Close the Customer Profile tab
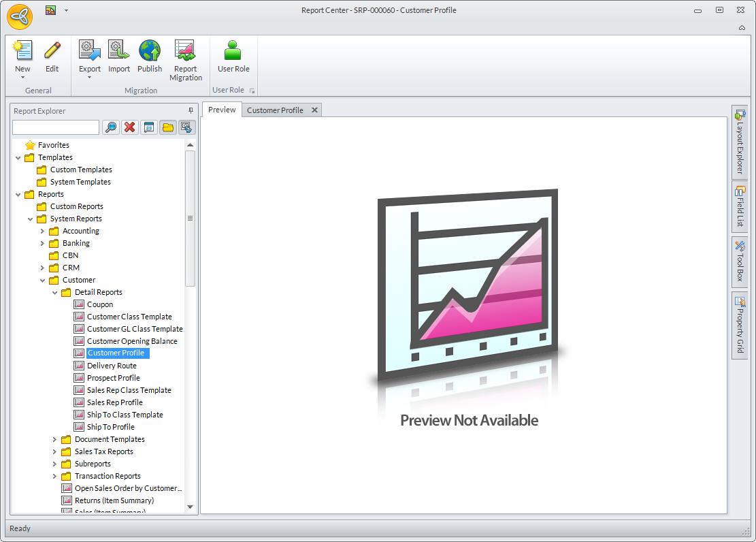This screenshot has width=756, height=542. [x=314, y=110]
